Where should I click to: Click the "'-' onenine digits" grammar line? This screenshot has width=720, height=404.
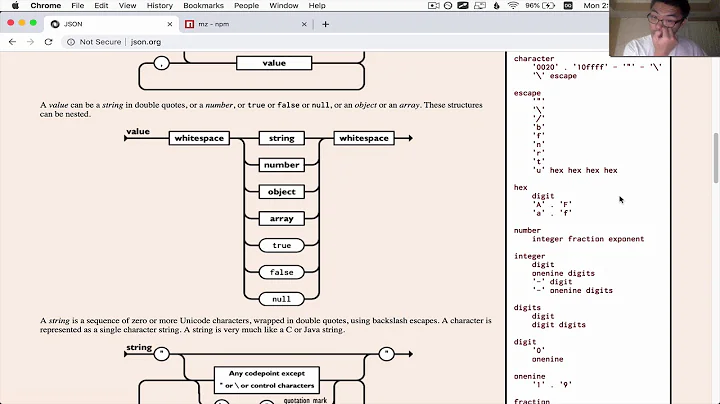click(572, 291)
